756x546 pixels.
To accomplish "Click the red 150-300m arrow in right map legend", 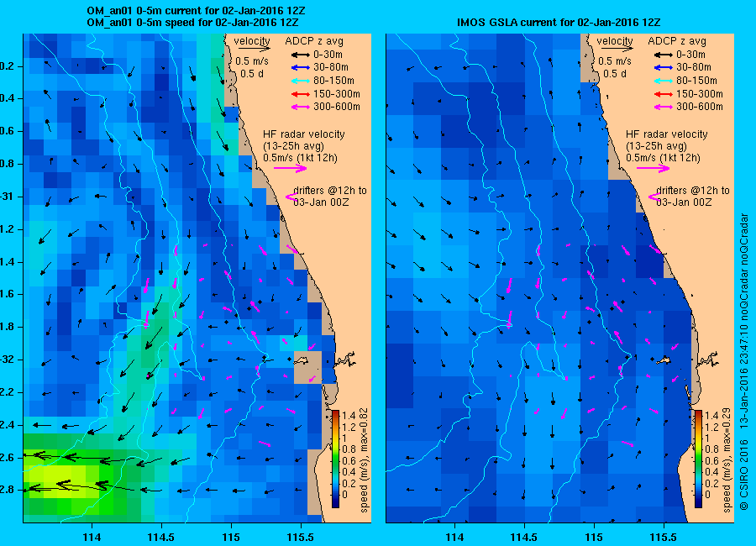I will click(664, 94).
